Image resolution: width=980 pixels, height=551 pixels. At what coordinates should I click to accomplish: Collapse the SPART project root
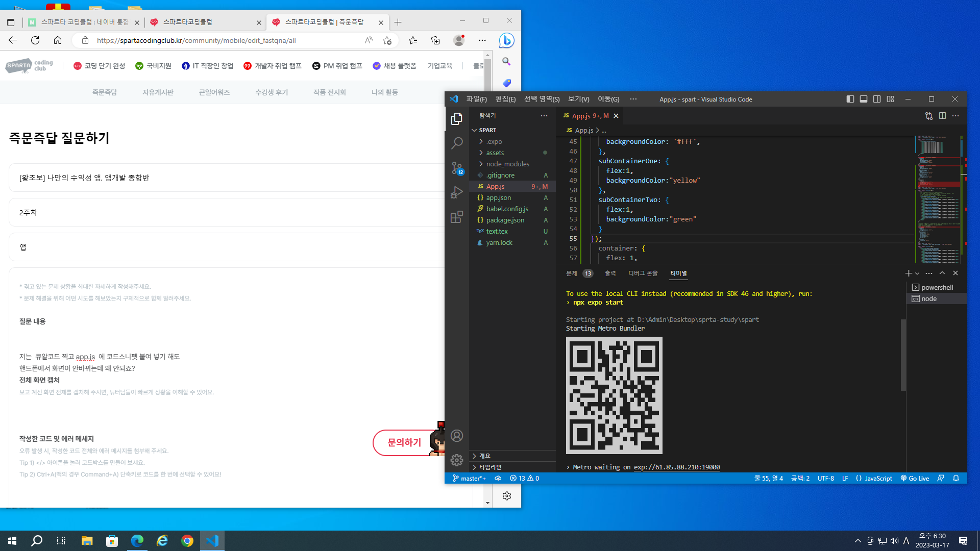pos(512,130)
